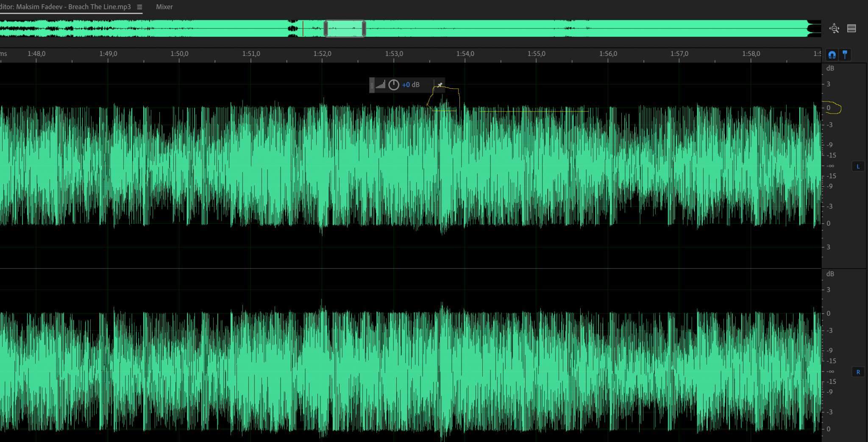
Task: Click the navigator's right zoom handle
Action: 364,28
